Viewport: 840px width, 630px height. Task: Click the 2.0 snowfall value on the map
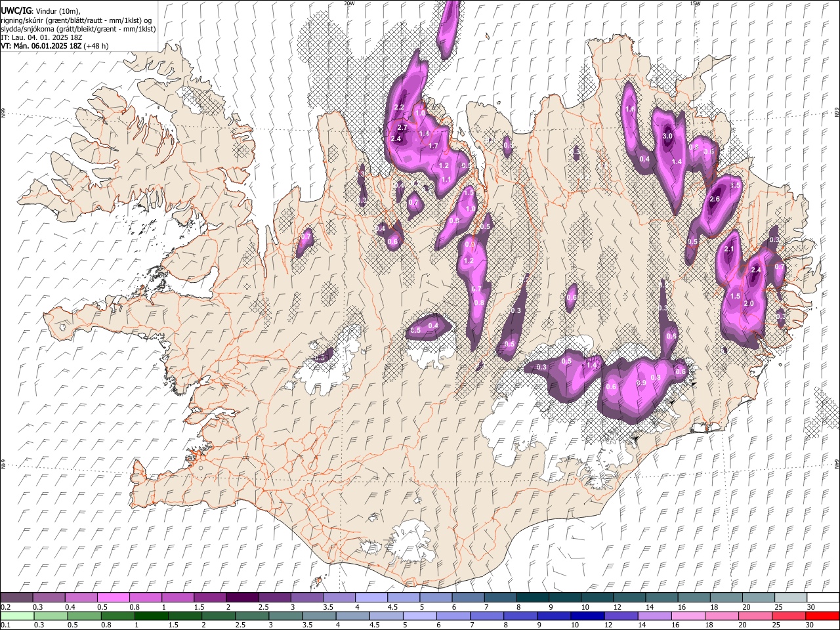click(749, 303)
